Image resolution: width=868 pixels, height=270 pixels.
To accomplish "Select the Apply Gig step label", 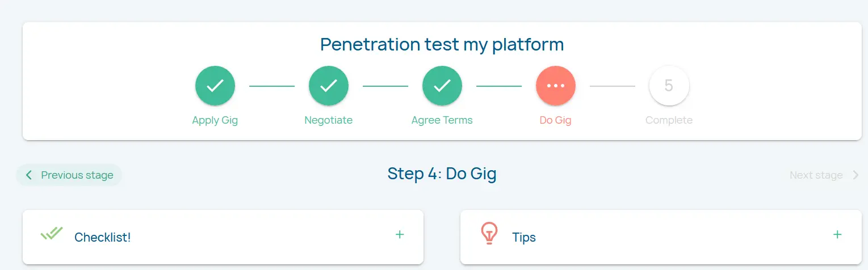I will pos(215,120).
